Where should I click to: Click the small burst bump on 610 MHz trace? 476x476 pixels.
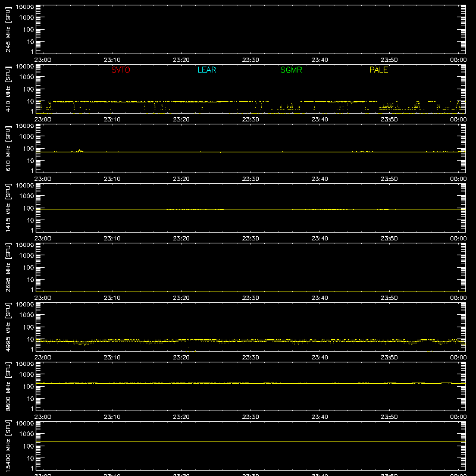click(x=80, y=151)
